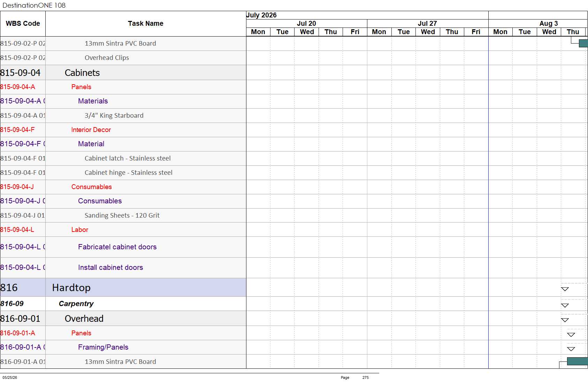Select the red Consumables task
The width and height of the screenshot is (588, 382).
(91, 187)
